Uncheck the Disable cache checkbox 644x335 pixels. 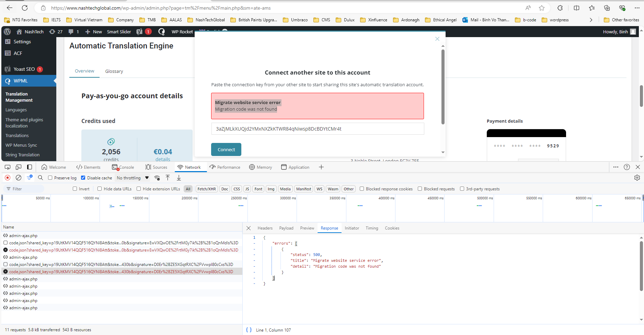tap(83, 178)
